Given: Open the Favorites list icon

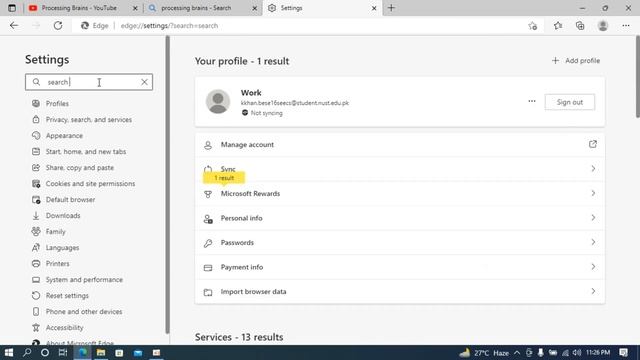Looking at the screenshot, I should [558, 26].
